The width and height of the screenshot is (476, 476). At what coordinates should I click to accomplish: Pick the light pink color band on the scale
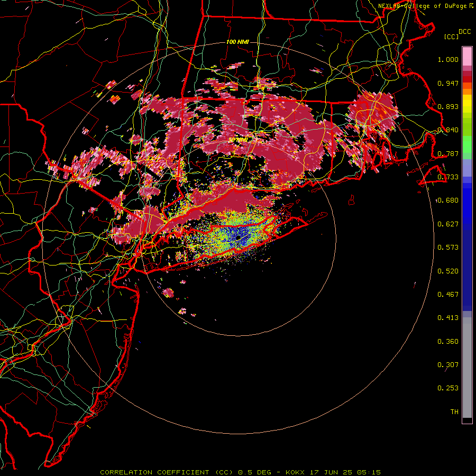pyautogui.click(x=467, y=57)
